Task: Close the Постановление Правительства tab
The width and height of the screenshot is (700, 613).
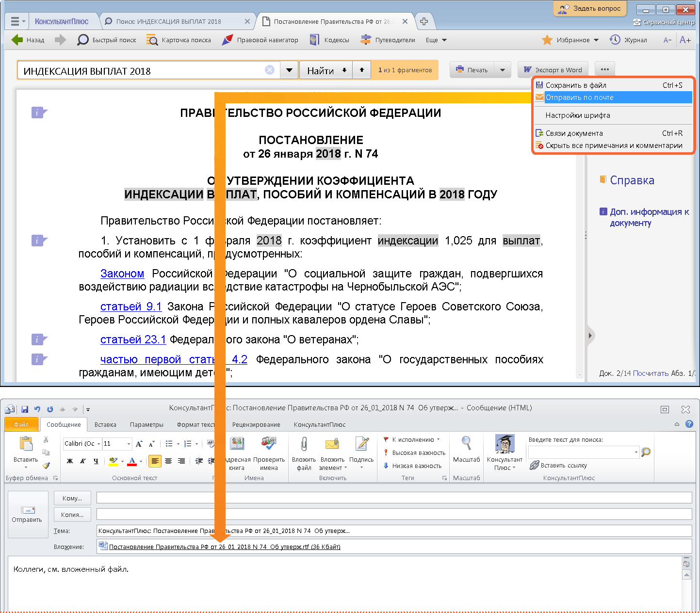Action: coord(405,21)
